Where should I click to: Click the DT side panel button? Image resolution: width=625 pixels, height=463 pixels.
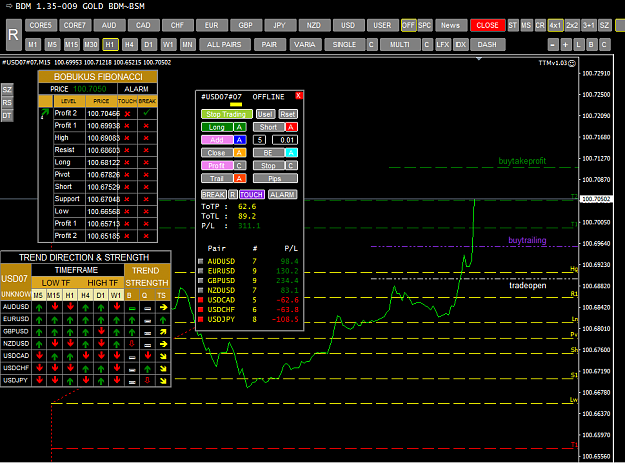tap(7, 116)
